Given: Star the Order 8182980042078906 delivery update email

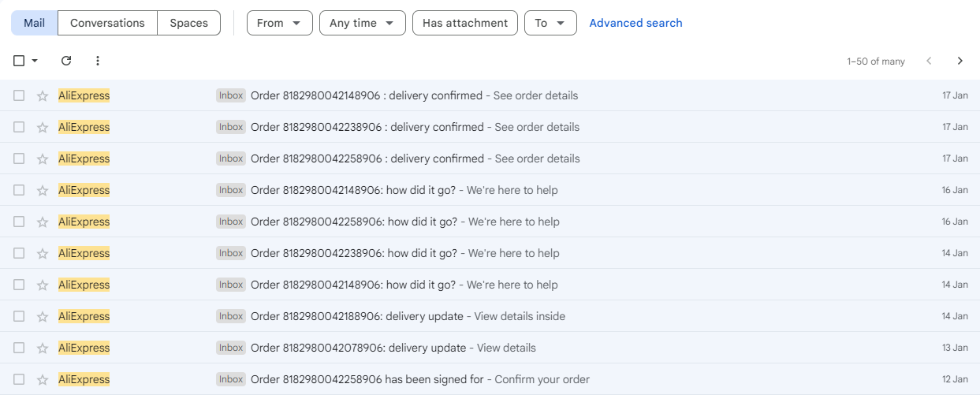Looking at the screenshot, I should pyautogui.click(x=43, y=348).
